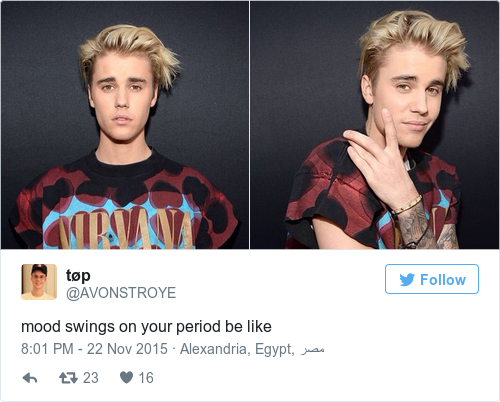The width and height of the screenshot is (500, 402).
Task: Click the tattooed forearm in right photo
Action: [423, 228]
